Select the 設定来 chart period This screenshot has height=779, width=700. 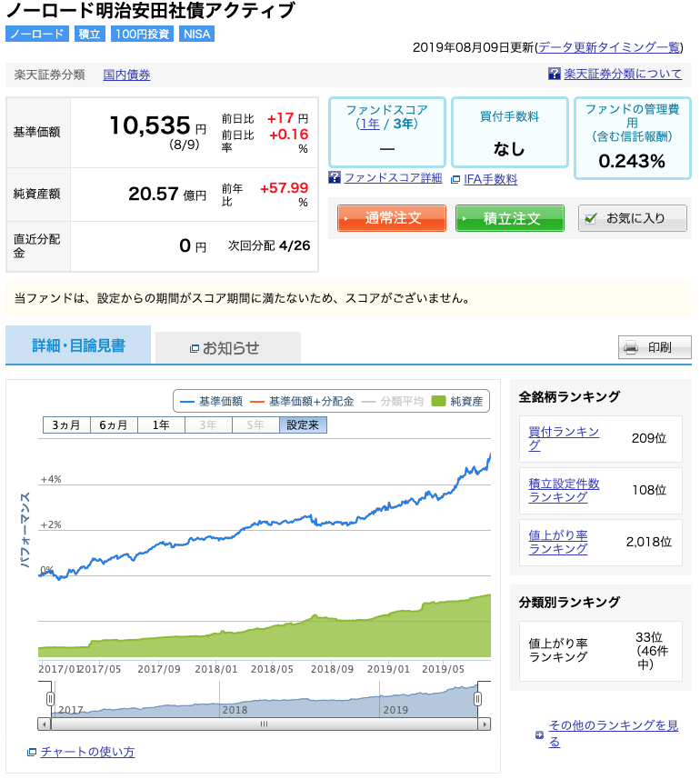pos(303,425)
